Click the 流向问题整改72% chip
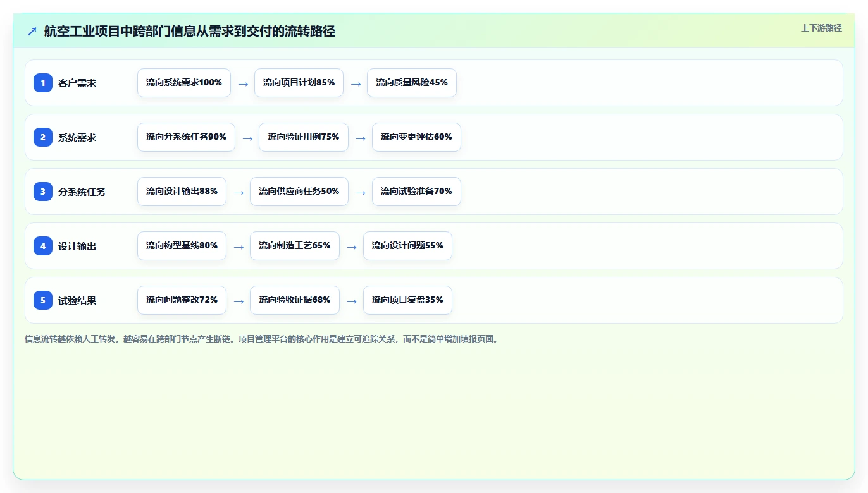Image resolution: width=868 pixels, height=493 pixels. (182, 300)
